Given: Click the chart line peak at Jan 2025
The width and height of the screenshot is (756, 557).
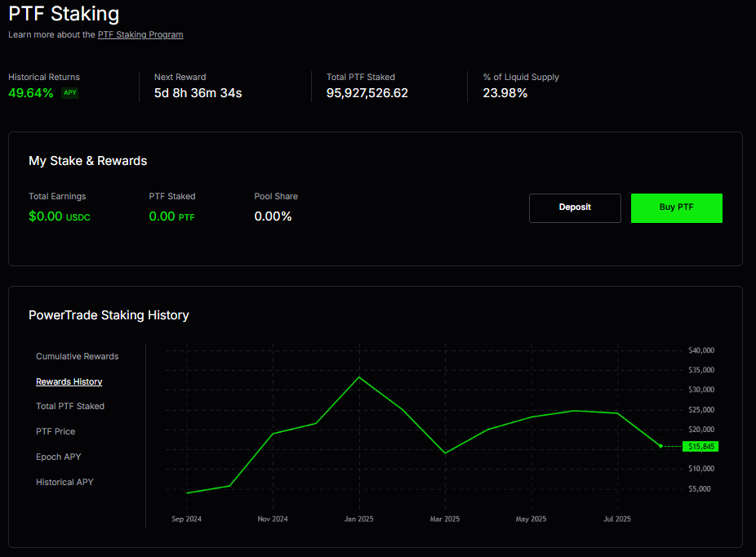Looking at the screenshot, I should (359, 377).
